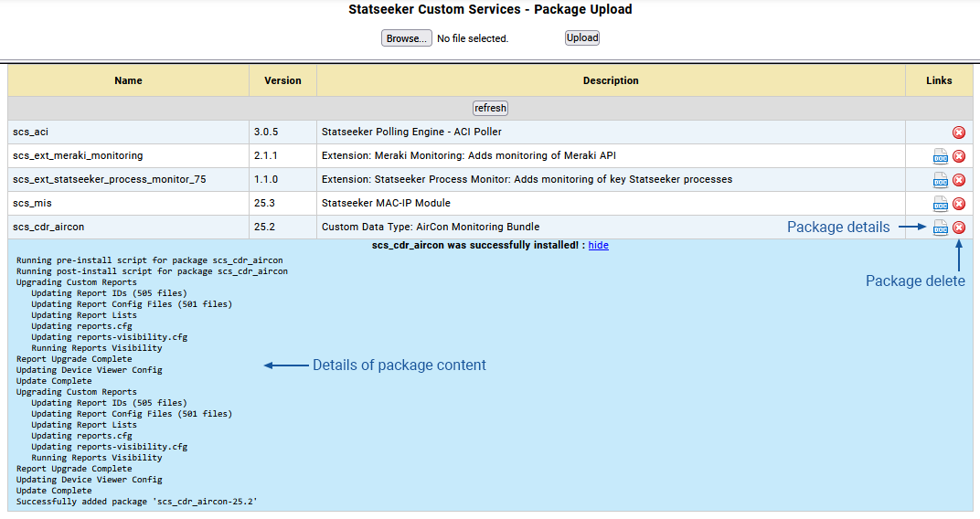The width and height of the screenshot is (980, 519).
Task: View details of scs_ext_statseeker_process_monitor_75 package
Action: click(940, 180)
